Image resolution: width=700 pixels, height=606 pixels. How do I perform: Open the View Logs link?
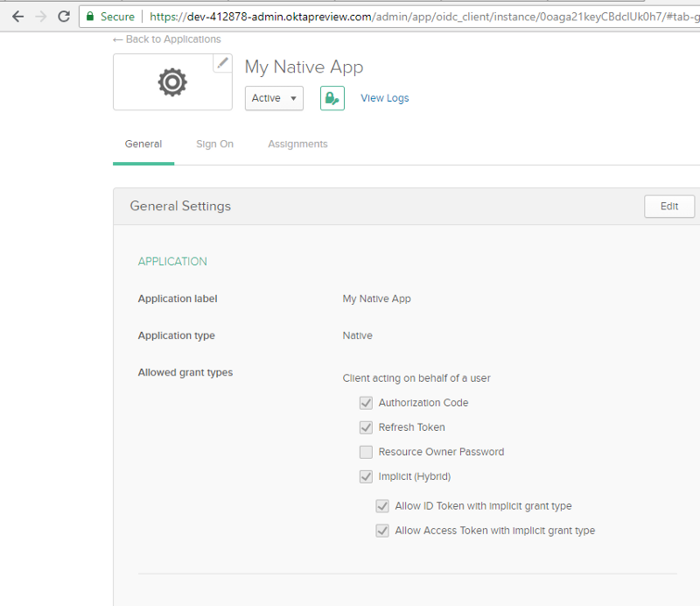(x=385, y=98)
